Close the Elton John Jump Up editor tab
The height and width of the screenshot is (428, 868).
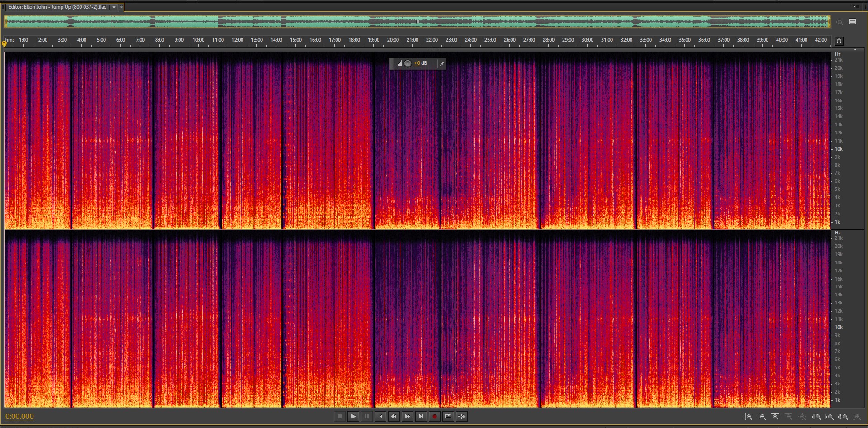coord(121,7)
